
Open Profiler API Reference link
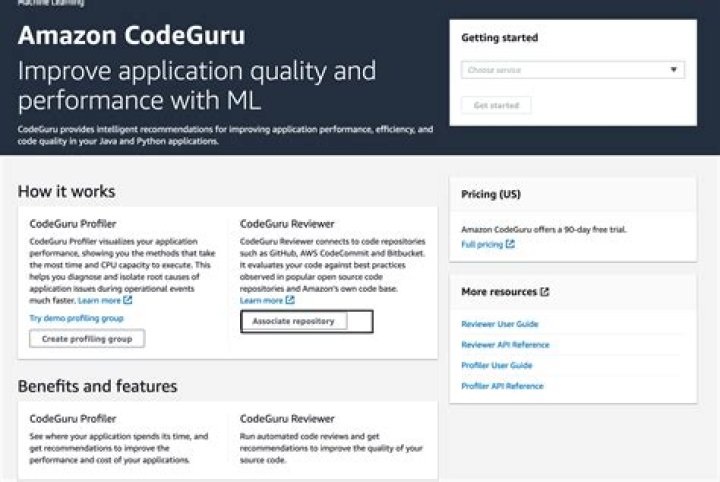point(502,386)
